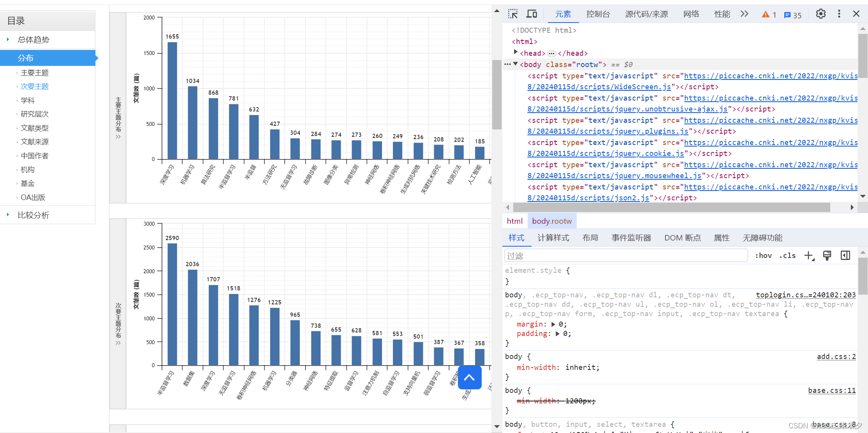Switch to 控制台 tab
This screenshot has width=868, height=433.
tap(598, 14)
